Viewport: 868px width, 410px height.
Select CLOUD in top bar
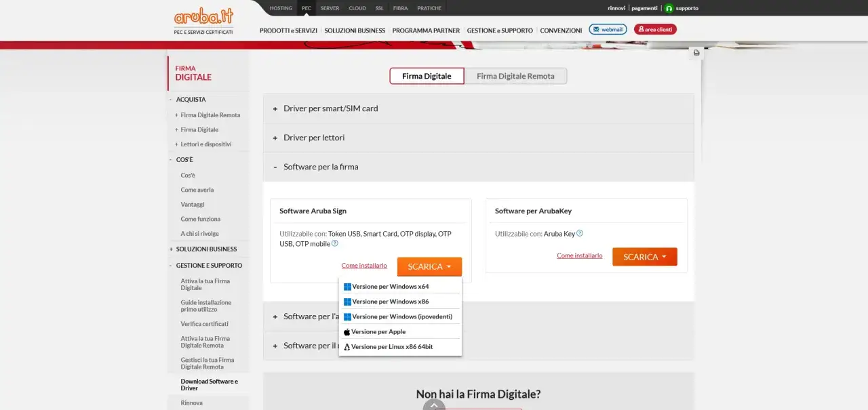click(357, 8)
